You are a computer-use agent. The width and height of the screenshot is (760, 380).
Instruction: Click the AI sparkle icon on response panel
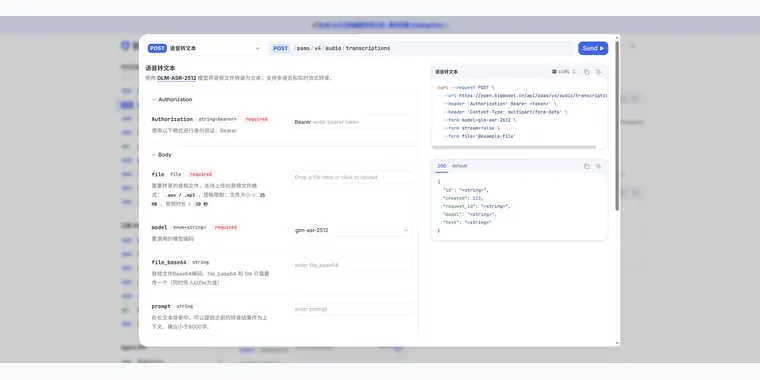point(599,166)
